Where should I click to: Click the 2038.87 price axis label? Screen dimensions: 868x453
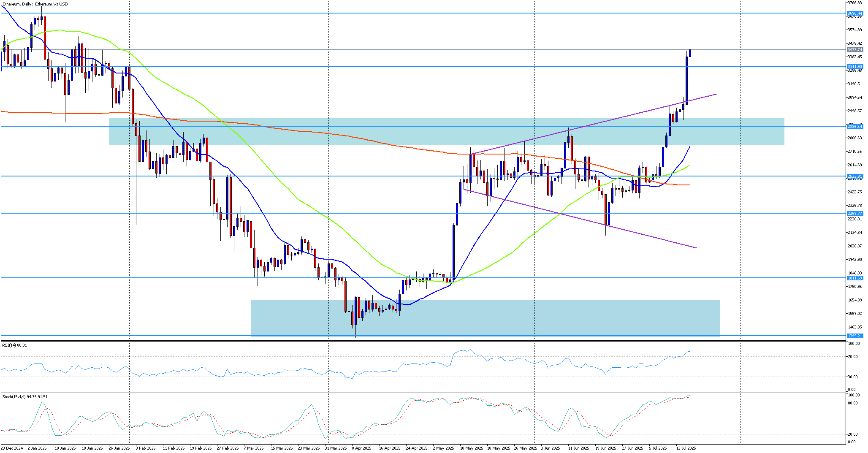[855, 246]
